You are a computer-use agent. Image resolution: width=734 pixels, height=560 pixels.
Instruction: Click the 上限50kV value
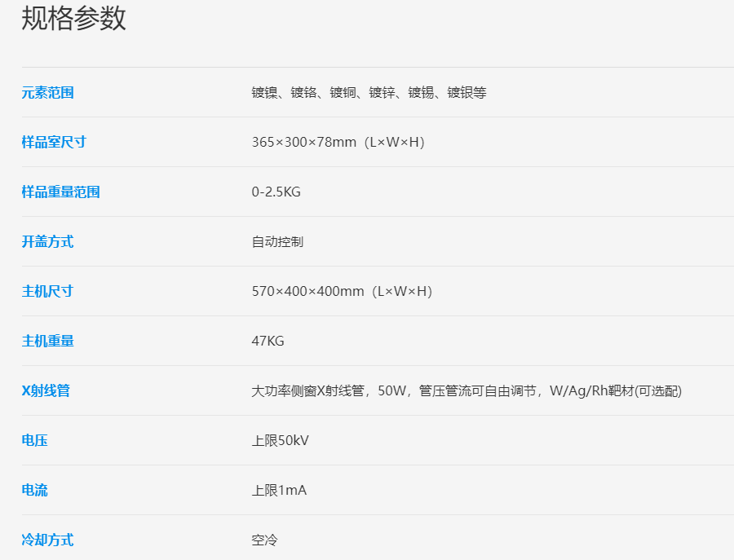[x=280, y=441]
